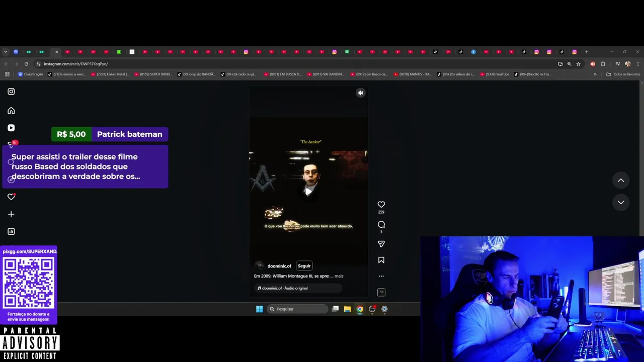Go to Instagram Home in the sidebar
The width and height of the screenshot is (644, 362).
11,111
